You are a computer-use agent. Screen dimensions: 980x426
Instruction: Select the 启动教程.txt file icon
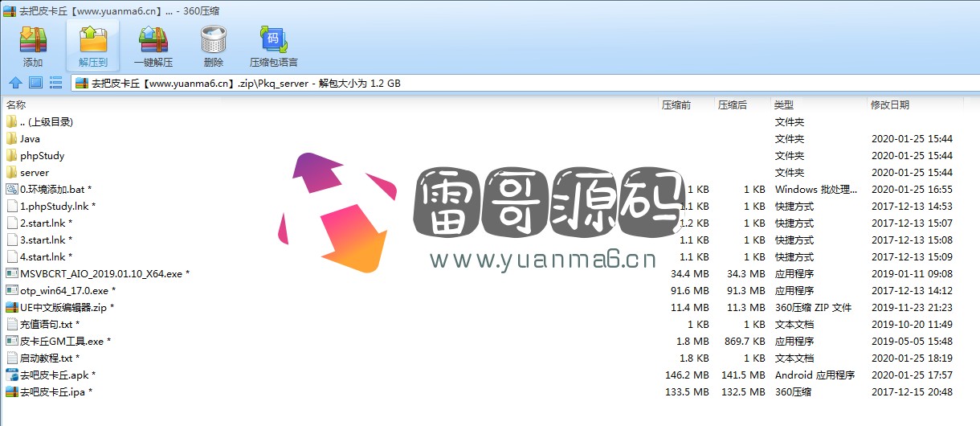coord(11,358)
